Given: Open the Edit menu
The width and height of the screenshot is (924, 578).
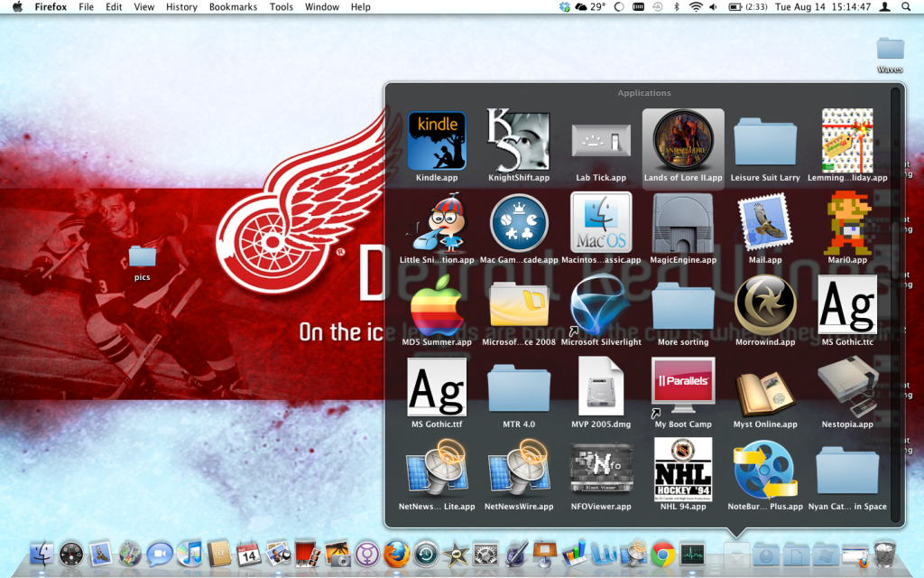Looking at the screenshot, I should point(114,7).
